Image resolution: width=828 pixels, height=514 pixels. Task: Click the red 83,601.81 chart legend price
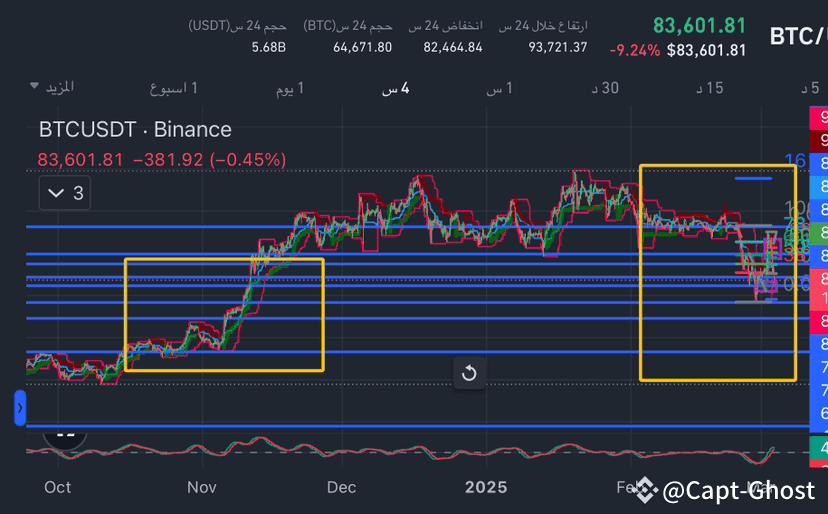click(x=80, y=160)
